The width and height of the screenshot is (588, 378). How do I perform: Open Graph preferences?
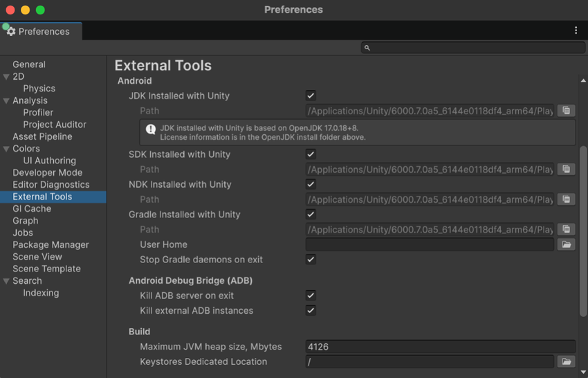[x=26, y=221]
